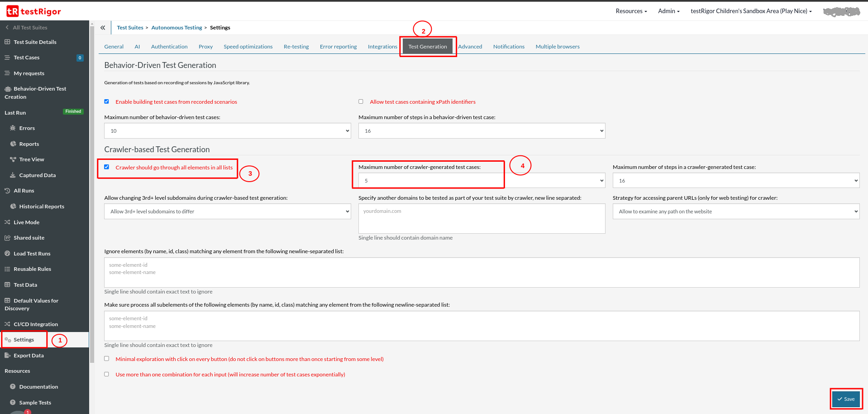Open Maximum number of behavior-driven test cases dropdown

[227, 131]
